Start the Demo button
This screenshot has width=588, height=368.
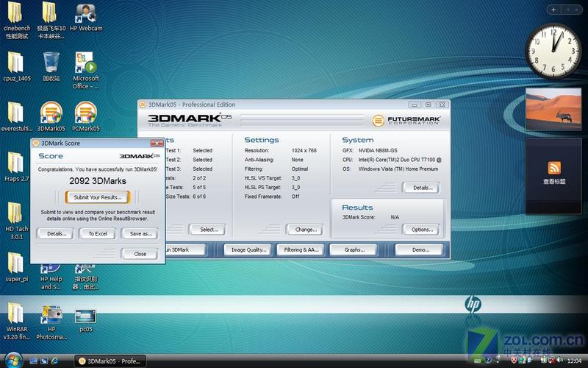coord(420,250)
